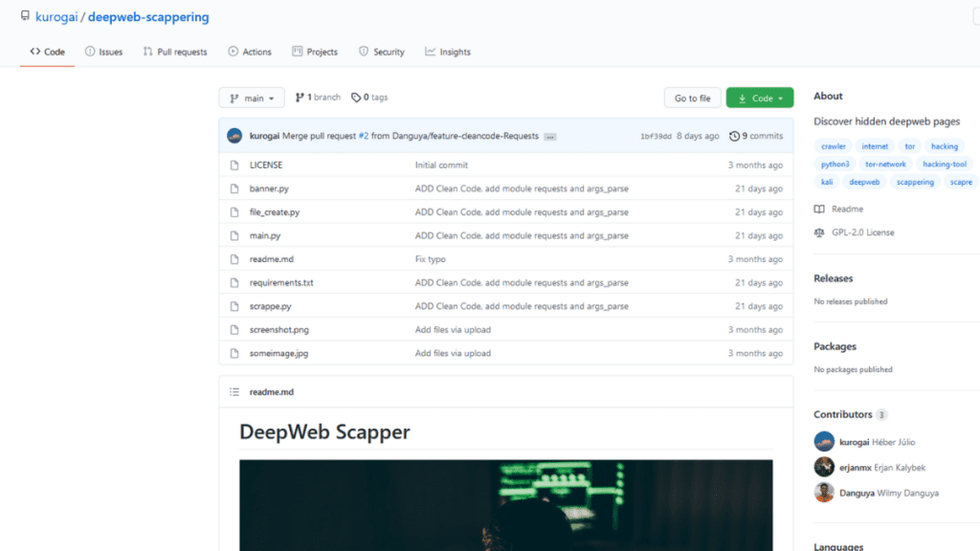Click the tag icon next to 0 tags
The height and width of the screenshot is (551, 980).
tap(356, 98)
